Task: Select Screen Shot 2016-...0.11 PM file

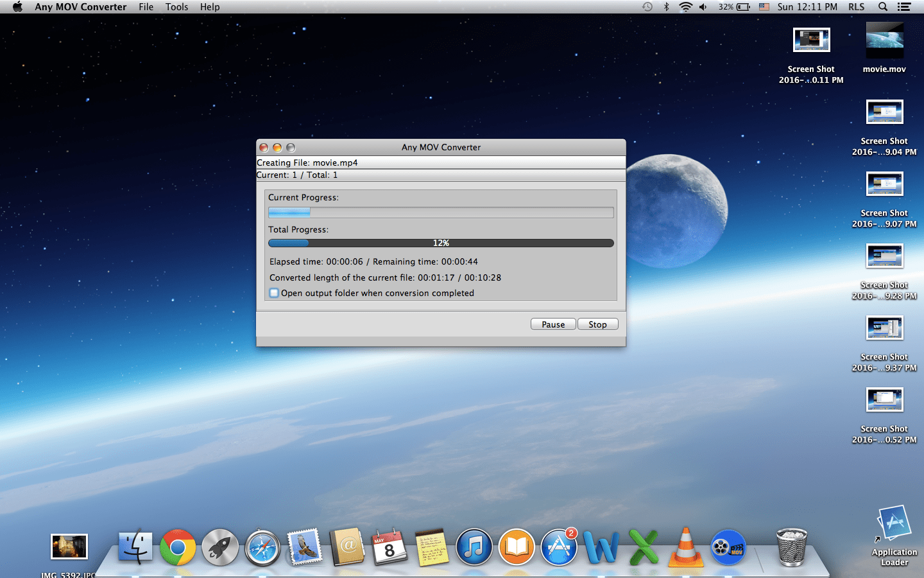Action: coord(811,56)
